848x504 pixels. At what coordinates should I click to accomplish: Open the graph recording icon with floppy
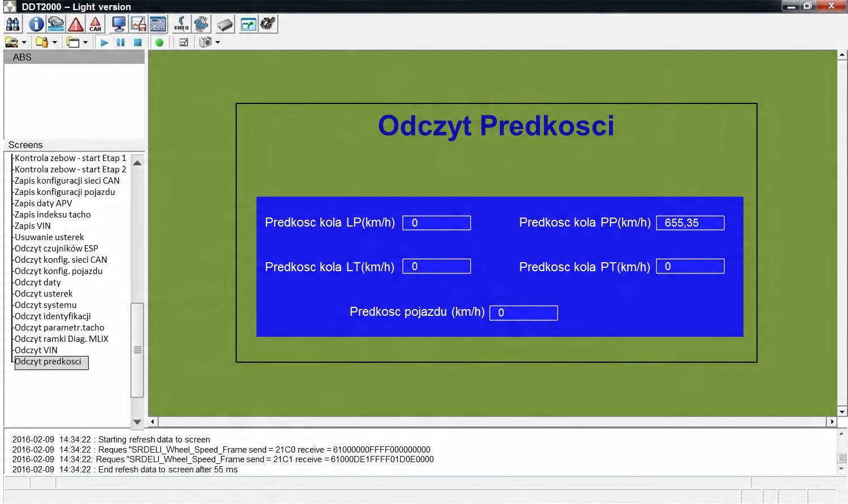(138, 24)
